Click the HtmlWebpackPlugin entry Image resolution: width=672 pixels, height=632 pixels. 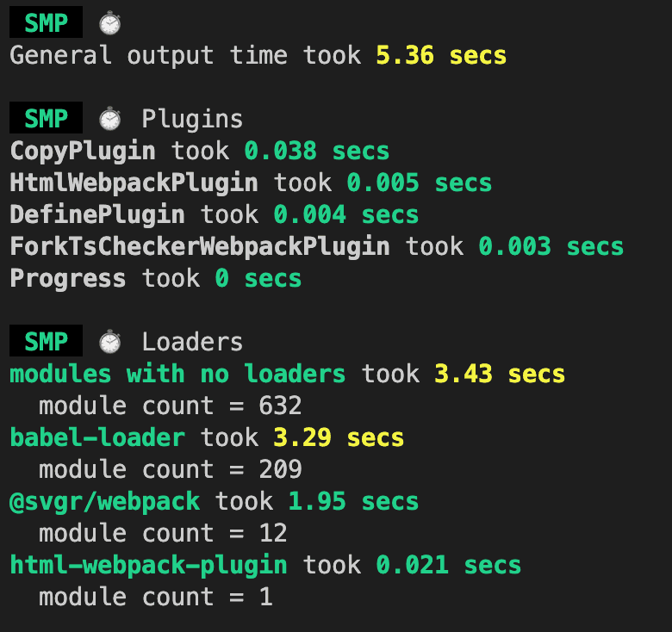pos(134,183)
